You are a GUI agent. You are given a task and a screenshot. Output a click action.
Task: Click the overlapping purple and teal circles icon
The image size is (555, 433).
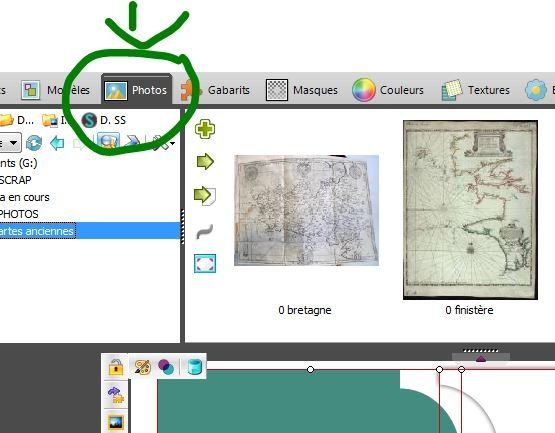click(x=166, y=367)
